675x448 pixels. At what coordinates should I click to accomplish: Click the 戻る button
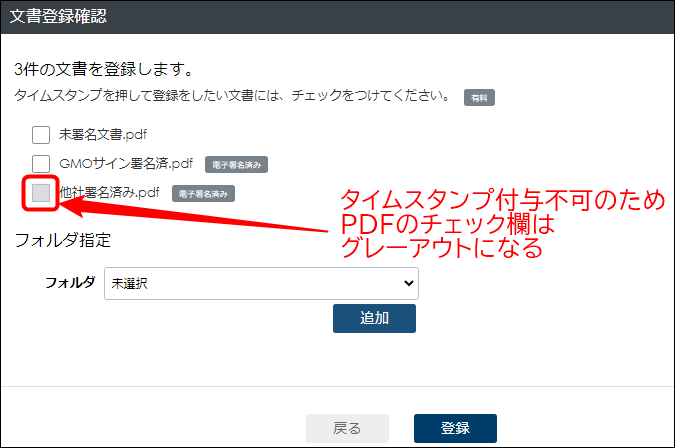coord(347,428)
